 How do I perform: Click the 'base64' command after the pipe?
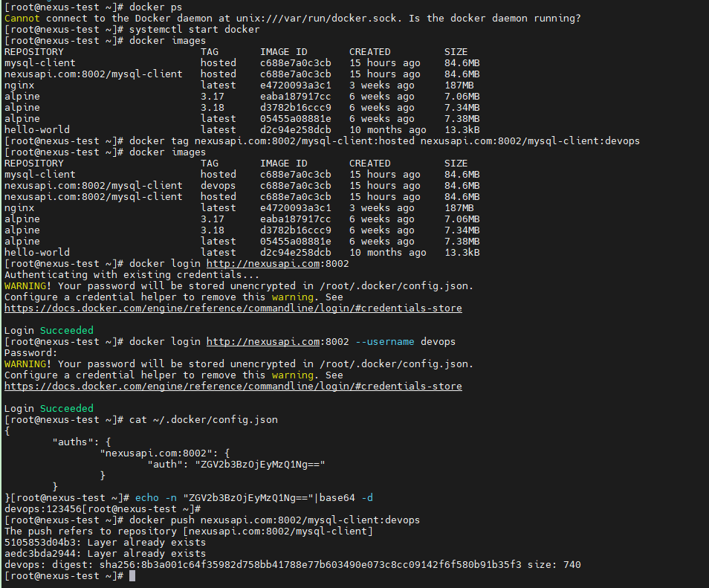(337, 498)
